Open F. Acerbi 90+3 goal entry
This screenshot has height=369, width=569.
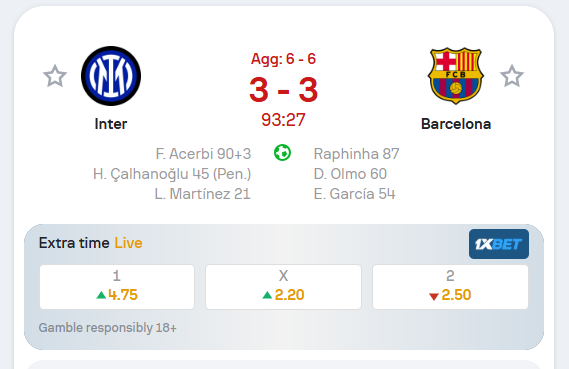[203, 154]
